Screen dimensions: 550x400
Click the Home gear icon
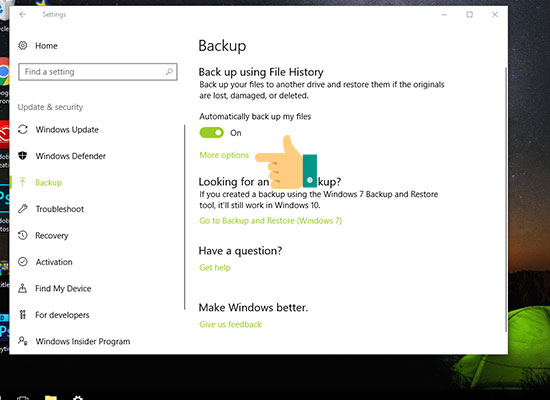pos(23,46)
